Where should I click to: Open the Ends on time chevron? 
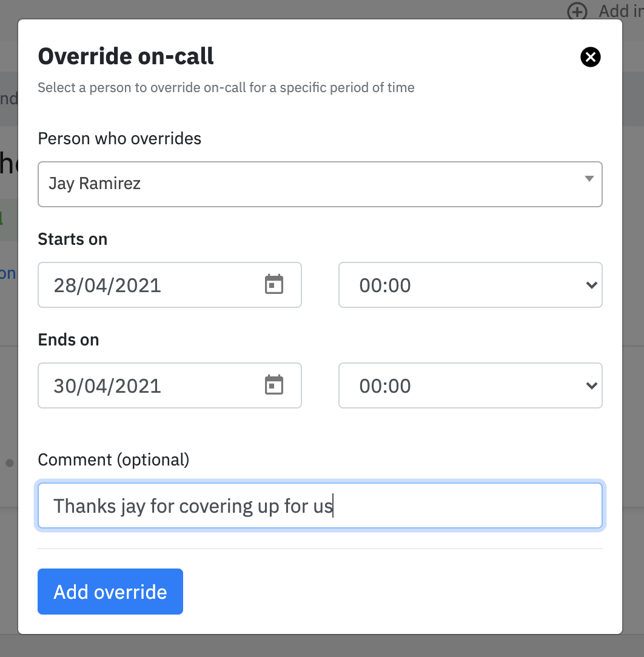[x=592, y=385]
